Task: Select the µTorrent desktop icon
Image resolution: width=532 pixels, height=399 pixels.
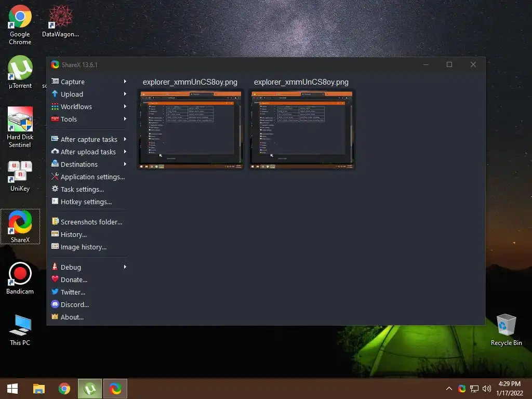Action: [20, 72]
